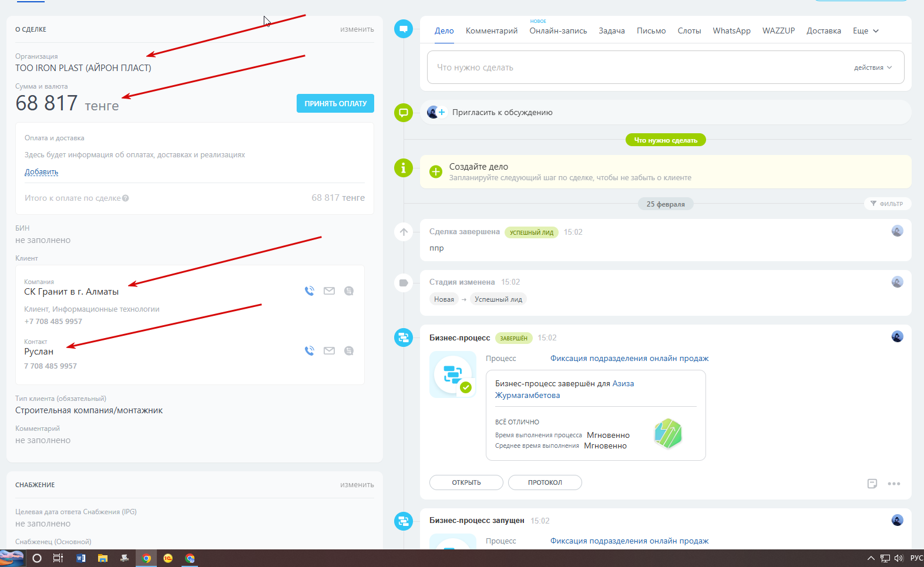Open Microsoft Word from taskbar
The width and height of the screenshot is (924, 567).
tap(80, 558)
